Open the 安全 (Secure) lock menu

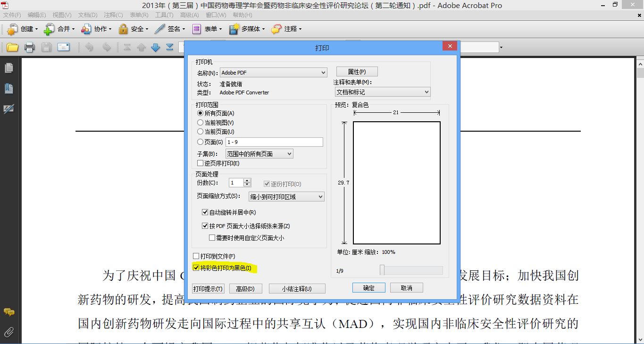pos(134,29)
